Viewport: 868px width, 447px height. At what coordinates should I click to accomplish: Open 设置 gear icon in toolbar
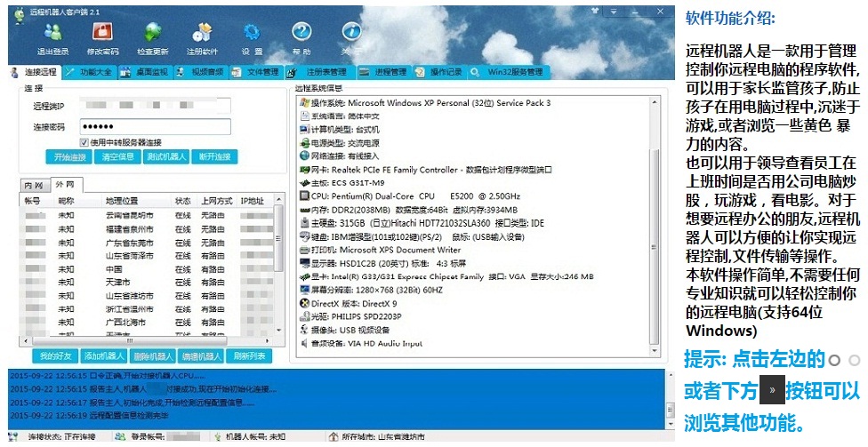tap(252, 32)
